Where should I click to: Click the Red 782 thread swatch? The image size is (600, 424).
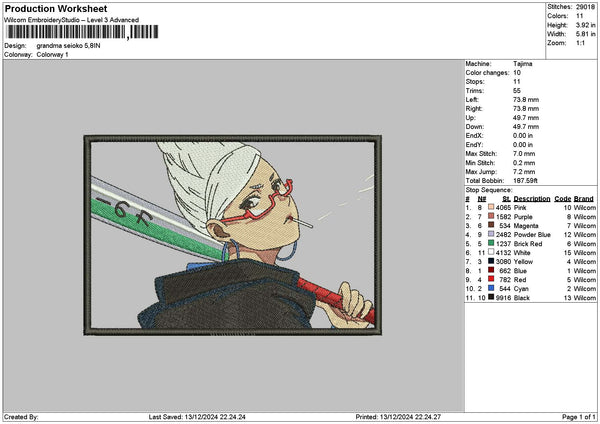coord(491,279)
